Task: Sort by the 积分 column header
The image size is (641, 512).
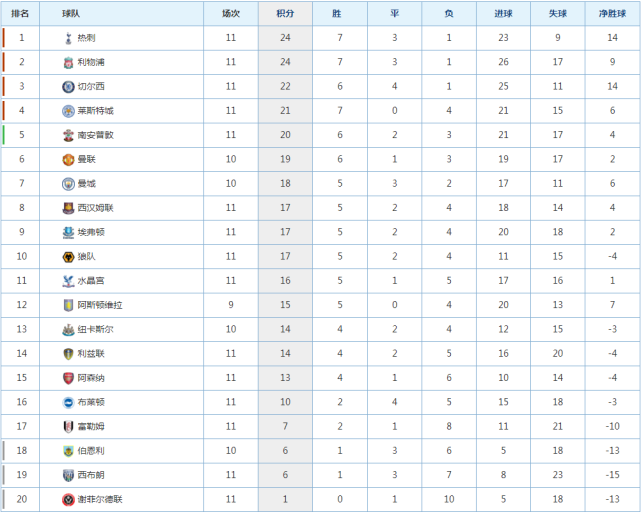Action: (285, 14)
